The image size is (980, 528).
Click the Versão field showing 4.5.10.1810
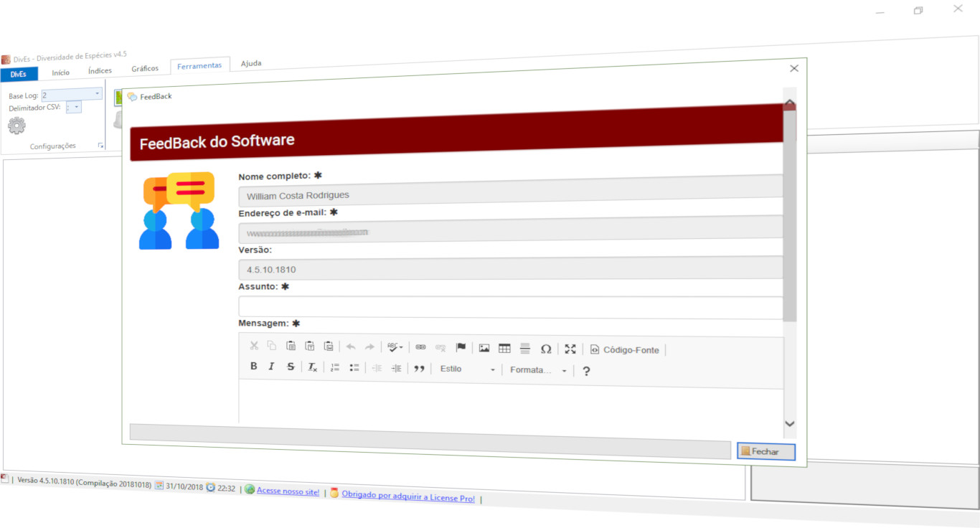[510, 269]
